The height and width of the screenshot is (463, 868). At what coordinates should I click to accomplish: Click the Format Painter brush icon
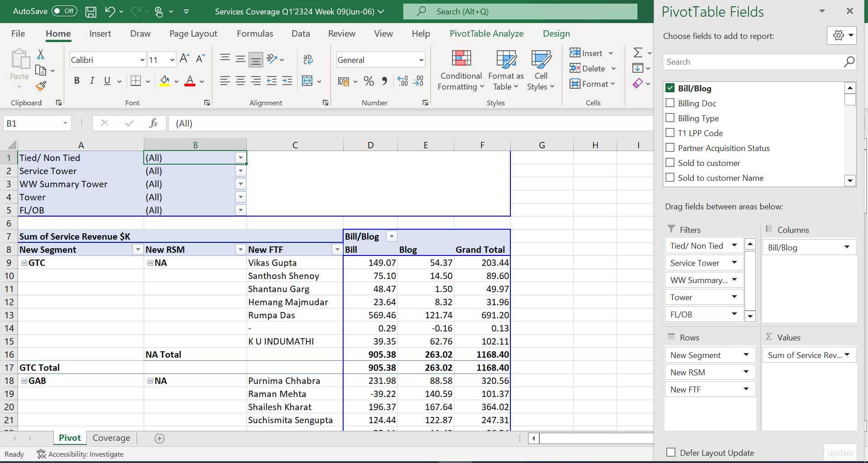(x=41, y=86)
